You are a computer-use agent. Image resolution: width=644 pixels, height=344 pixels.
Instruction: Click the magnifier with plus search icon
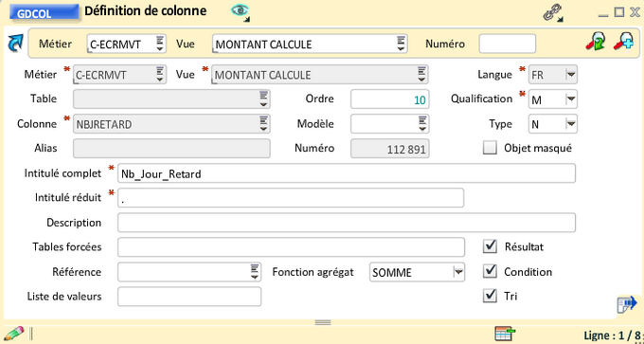click(623, 43)
